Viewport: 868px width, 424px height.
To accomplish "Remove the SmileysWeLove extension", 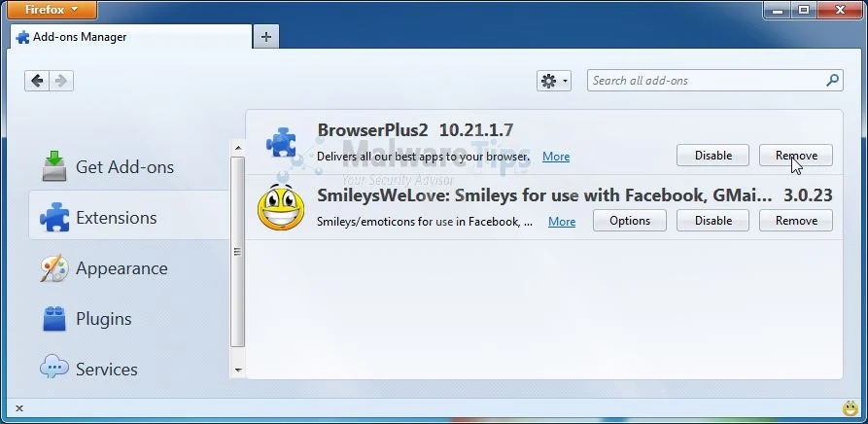I will click(x=796, y=221).
